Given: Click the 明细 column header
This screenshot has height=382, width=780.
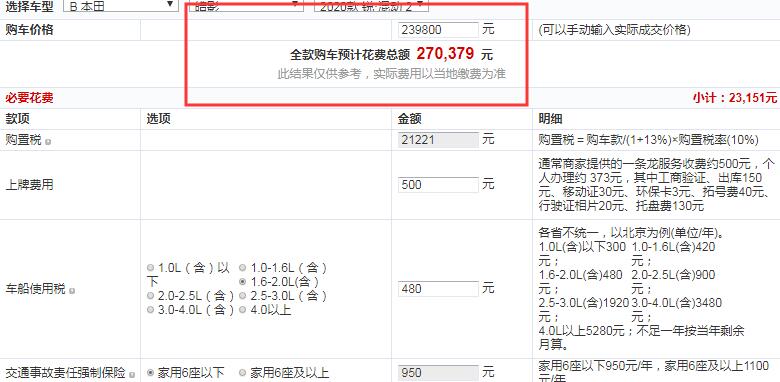Looking at the screenshot, I should (x=551, y=119).
